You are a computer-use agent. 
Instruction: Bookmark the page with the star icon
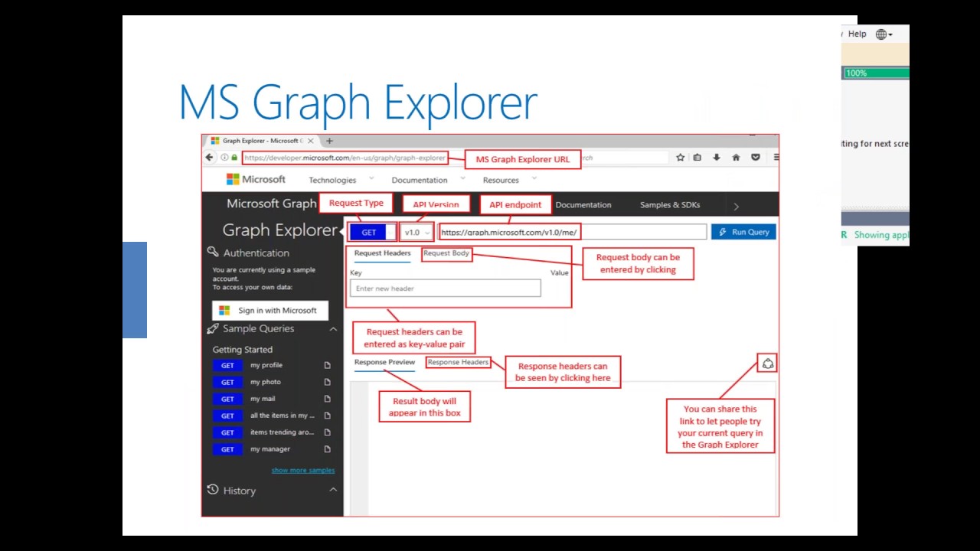(x=680, y=158)
